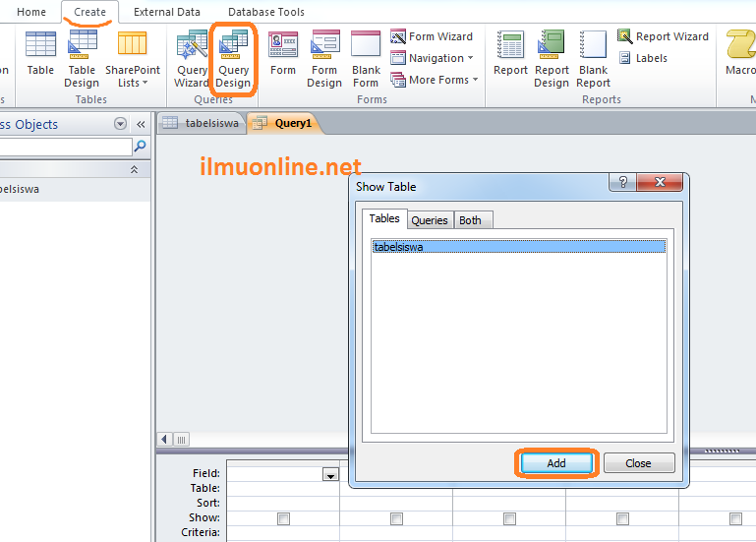The height and width of the screenshot is (542, 756).
Task: Open Report Design view
Action: pos(552,58)
